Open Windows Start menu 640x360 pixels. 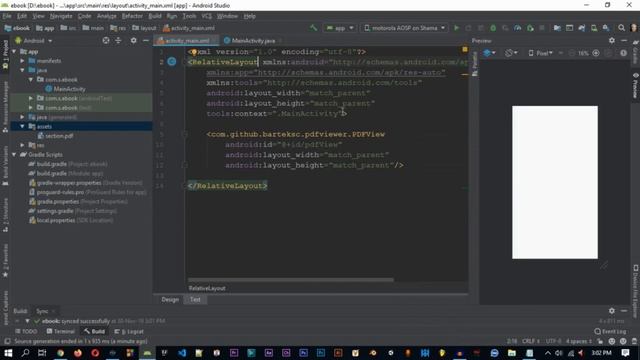[x=8, y=353]
